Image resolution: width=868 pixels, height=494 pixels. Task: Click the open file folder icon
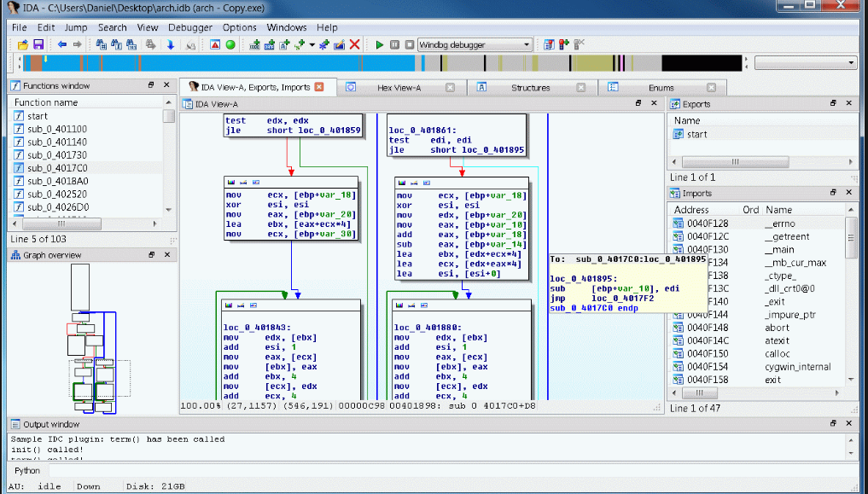(23, 44)
